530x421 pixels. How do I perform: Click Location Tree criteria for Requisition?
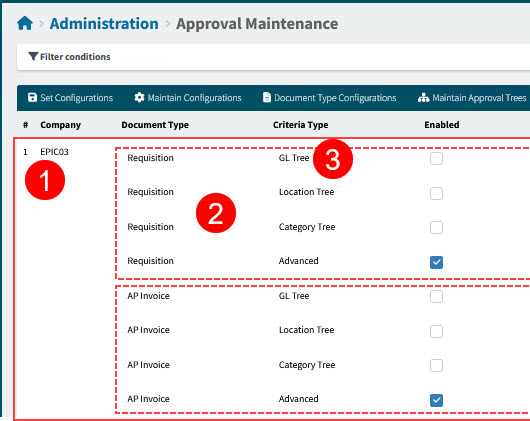click(307, 192)
